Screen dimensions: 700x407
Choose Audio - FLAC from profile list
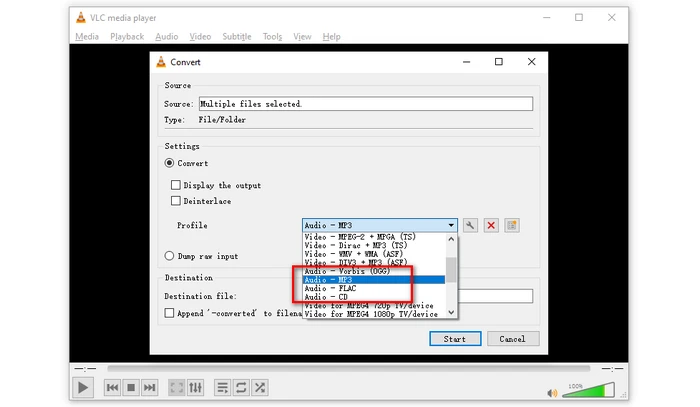(x=330, y=288)
